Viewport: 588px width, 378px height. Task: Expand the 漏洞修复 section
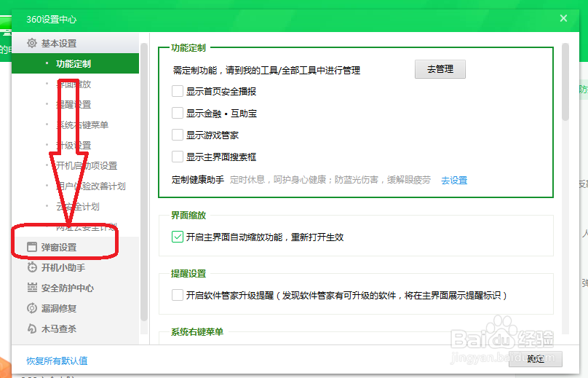(x=76, y=308)
